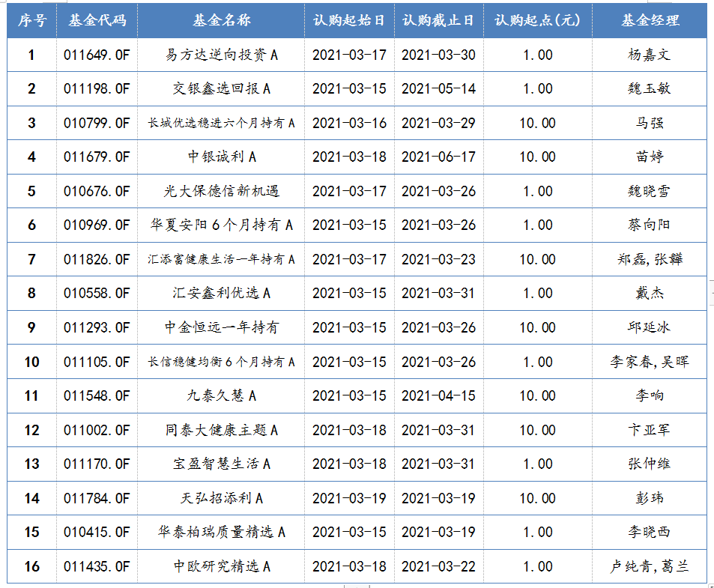The image size is (714, 588).
Task: Select the cell 同泰大健康主题A
Action: tap(221, 431)
